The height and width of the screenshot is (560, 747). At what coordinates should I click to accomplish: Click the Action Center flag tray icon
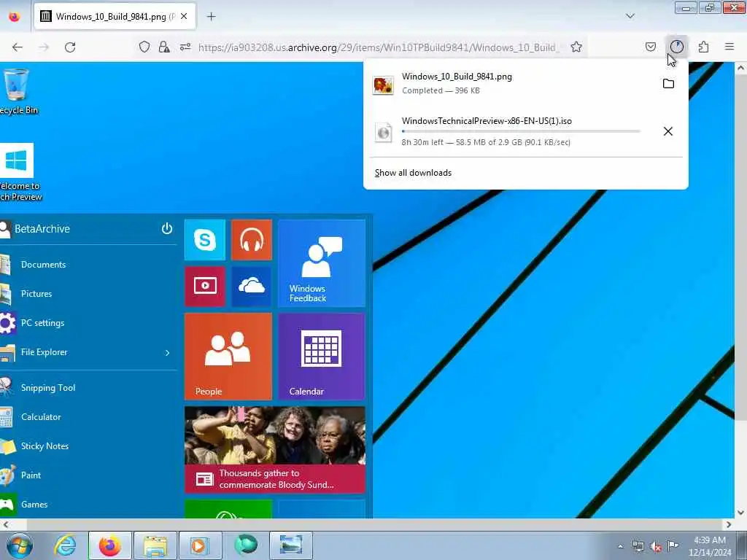click(673, 546)
